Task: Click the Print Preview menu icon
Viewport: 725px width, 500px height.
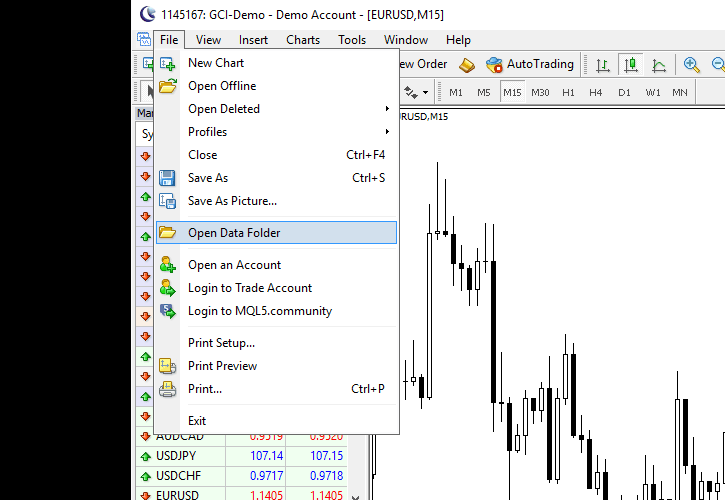Action: [x=168, y=366]
